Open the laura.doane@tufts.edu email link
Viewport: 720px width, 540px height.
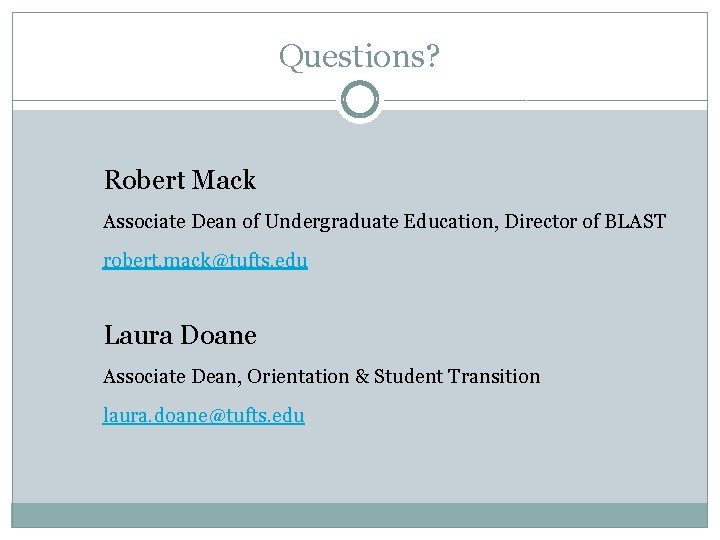[203, 414]
